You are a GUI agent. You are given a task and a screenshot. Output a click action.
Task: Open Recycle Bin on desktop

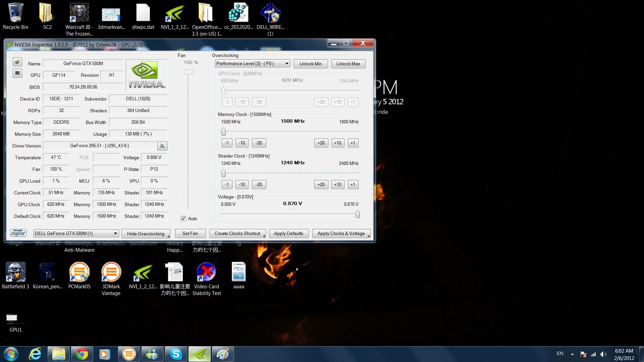15,16
